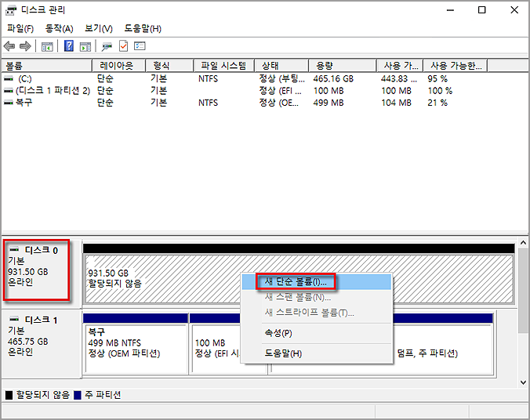The image size is (530, 420).
Task: Click the red checkmark properties toolbar icon
Action: pyautogui.click(x=123, y=46)
